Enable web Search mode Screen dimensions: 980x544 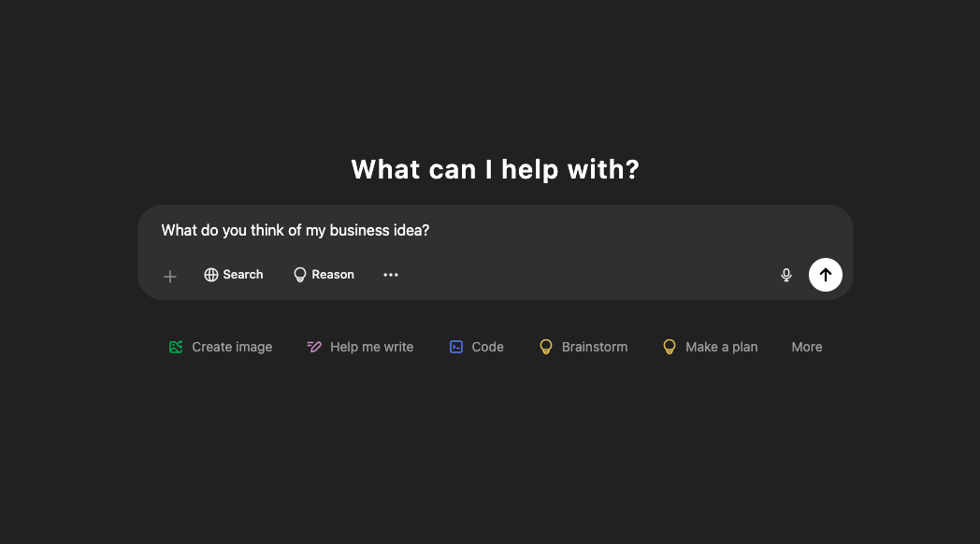pos(233,274)
